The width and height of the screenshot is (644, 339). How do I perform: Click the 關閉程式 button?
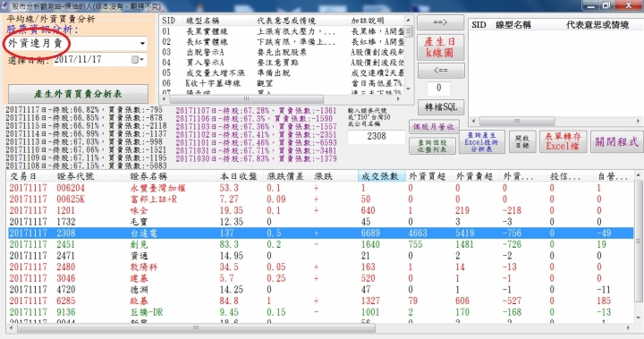(x=616, y=141)
